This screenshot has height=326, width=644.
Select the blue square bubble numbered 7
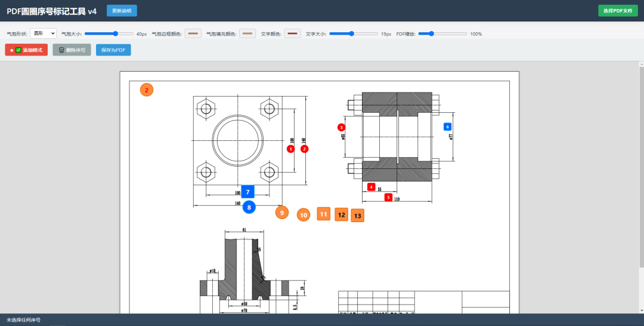pyautogui.click(x=247, y=192)
